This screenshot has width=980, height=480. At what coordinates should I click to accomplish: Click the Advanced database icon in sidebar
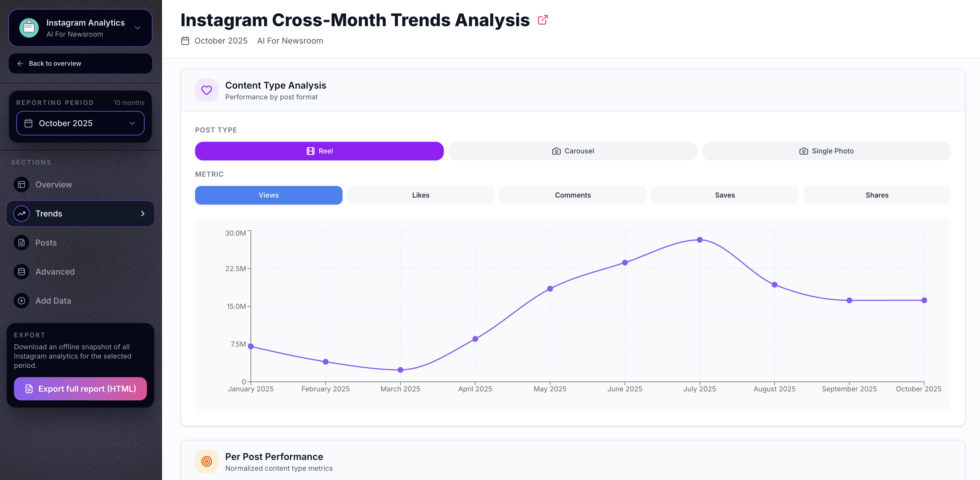click(x=22, y=272)
